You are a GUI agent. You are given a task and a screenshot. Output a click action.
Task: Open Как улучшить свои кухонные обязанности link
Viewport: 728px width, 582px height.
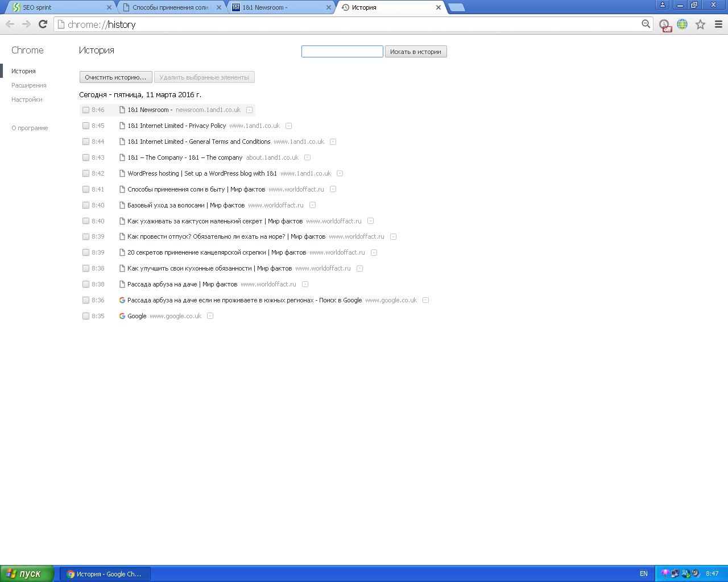point(209,268)
